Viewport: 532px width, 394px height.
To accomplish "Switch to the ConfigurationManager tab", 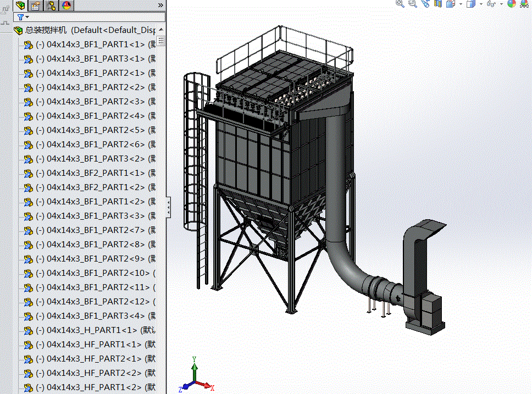I will 51,6.
